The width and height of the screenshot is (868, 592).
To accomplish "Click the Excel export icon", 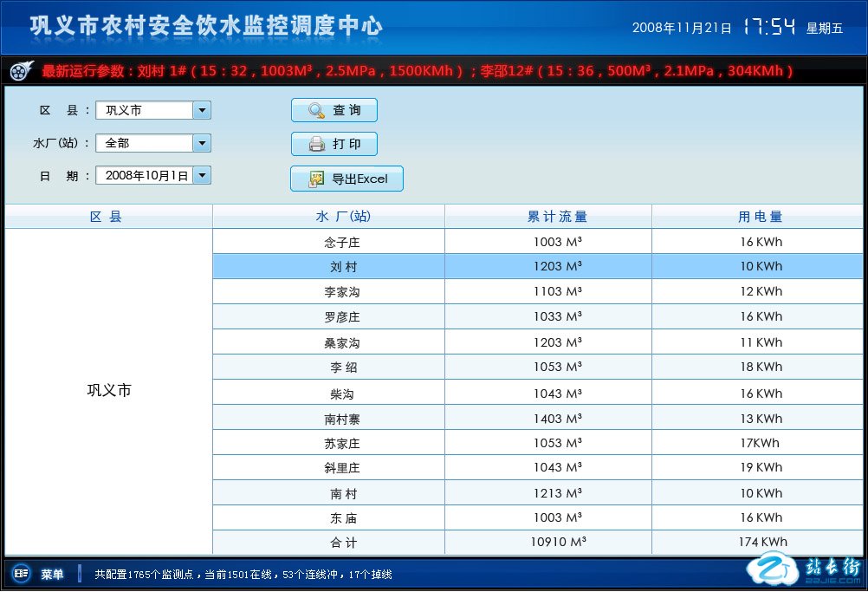I will [316, 179].
